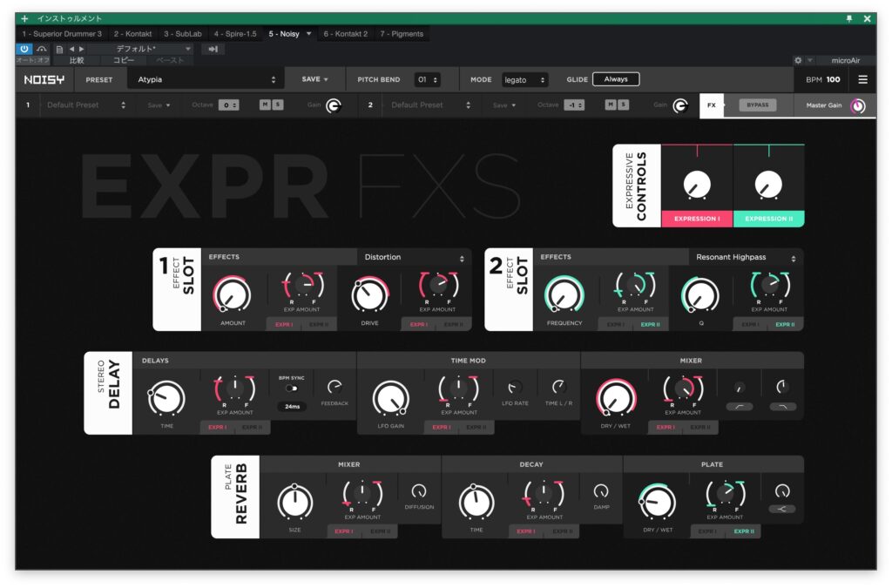Screen dimensions: 892x588
Task: Open the hamburger menu next to BPM
Action: (862, 79)
